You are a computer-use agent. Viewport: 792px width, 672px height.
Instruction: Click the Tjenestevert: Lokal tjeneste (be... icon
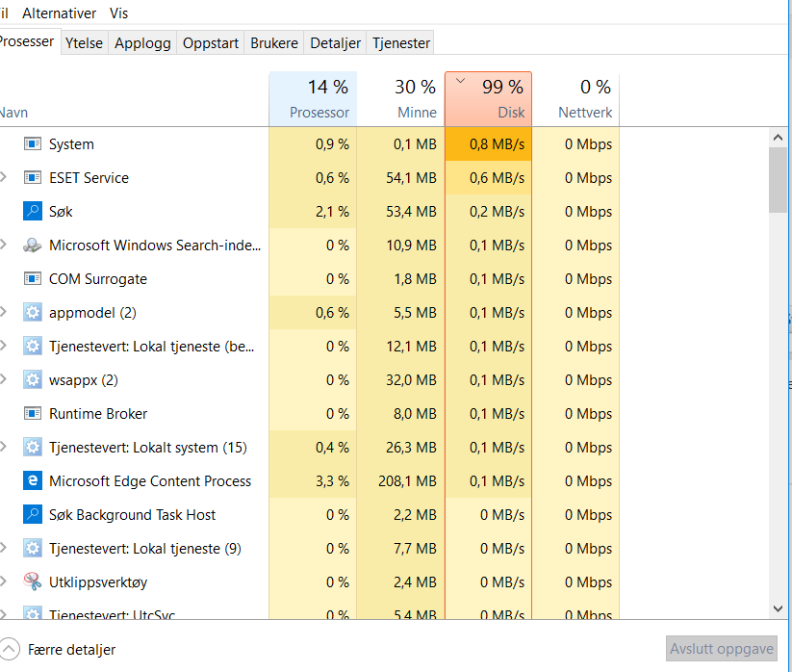pos(33,346)
